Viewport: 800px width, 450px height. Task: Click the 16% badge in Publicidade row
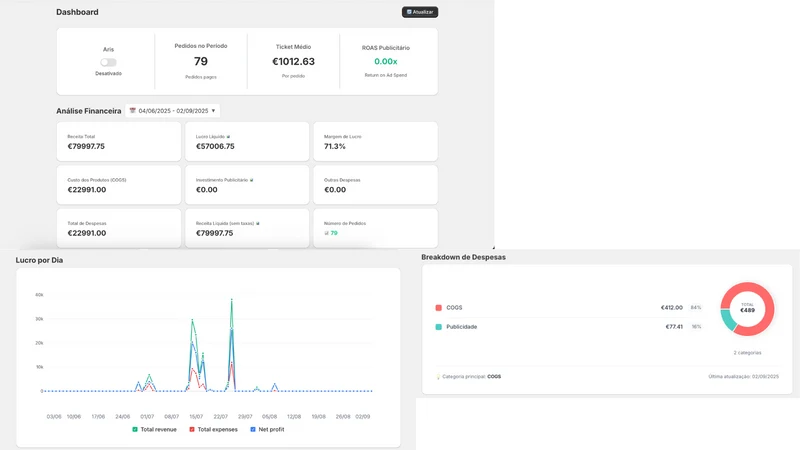pos(696,327)
